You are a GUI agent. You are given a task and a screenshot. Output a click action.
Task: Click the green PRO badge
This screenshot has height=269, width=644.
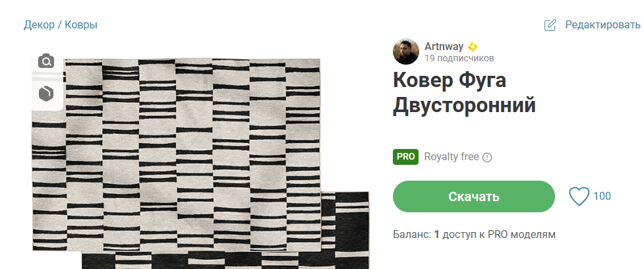405,157
